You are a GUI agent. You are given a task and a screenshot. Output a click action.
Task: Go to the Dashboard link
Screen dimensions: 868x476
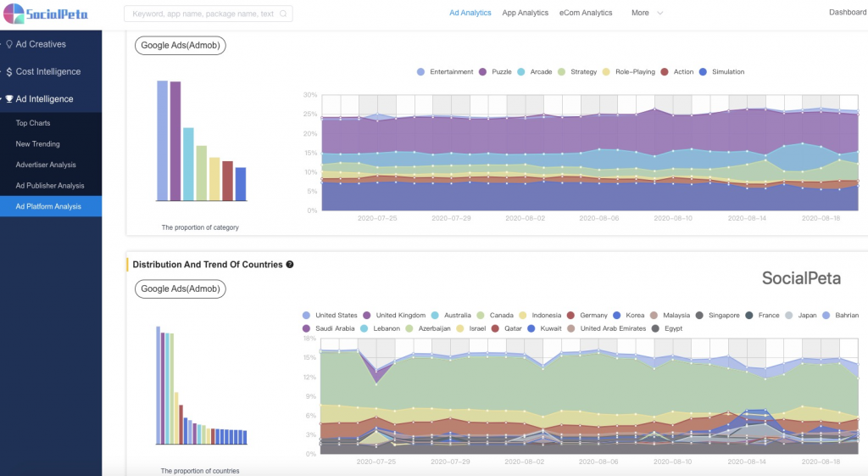click(848, 12)
